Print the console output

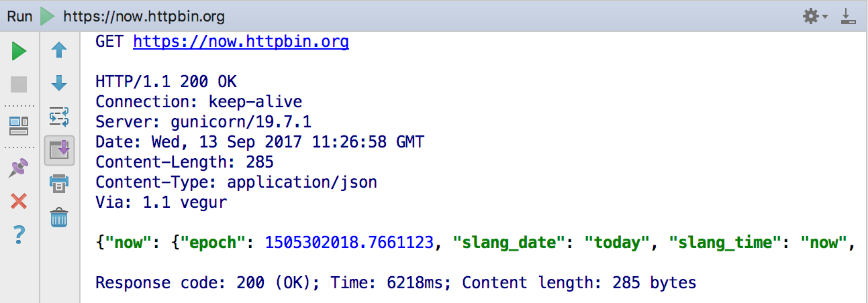coord(59,183)
